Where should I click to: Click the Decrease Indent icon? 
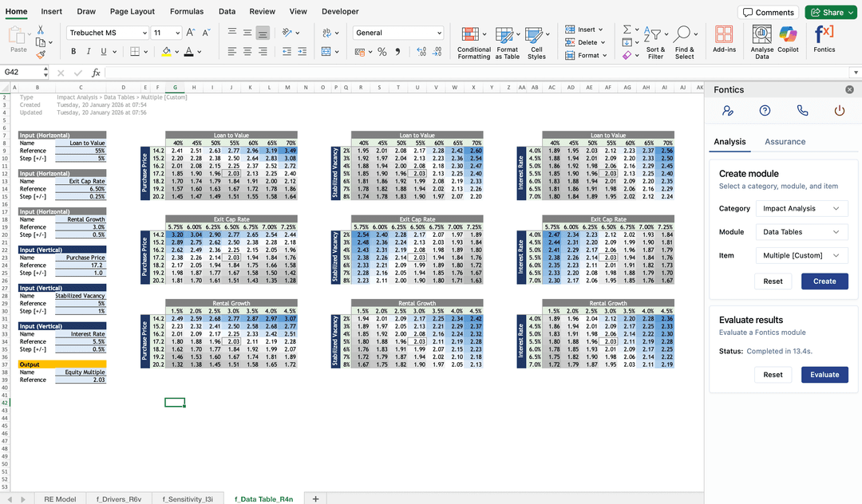(287, 52)
